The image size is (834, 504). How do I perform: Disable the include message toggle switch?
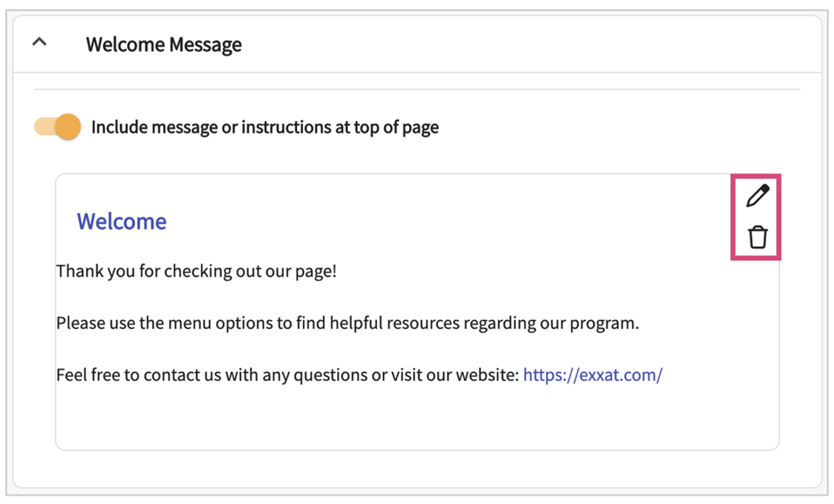click(58, 127)
